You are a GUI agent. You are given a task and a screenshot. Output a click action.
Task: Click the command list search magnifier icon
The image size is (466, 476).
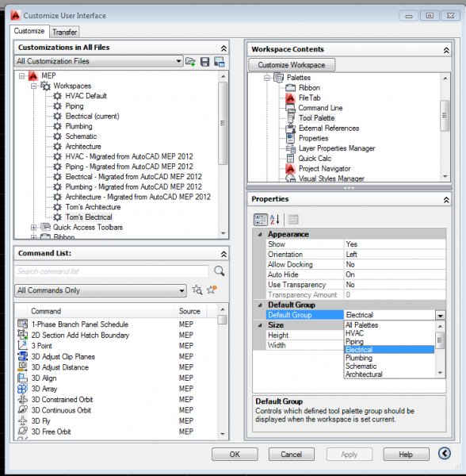pyautogui.click(x=220, y=271)
